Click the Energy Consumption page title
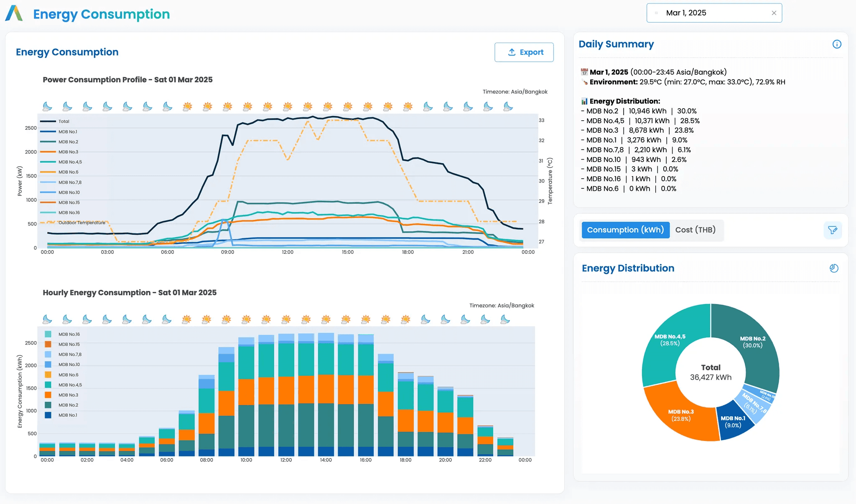The height and width of the screenshot is (504, 856). 102,14
